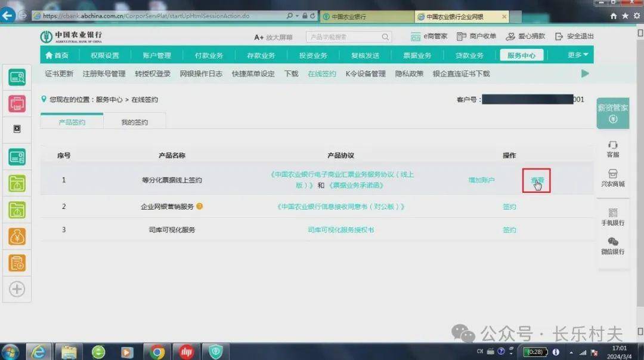Click the 爱心捐款 donation icon
Image resolution: width=644 pixels, height=360 pixels.
point(525,36)
